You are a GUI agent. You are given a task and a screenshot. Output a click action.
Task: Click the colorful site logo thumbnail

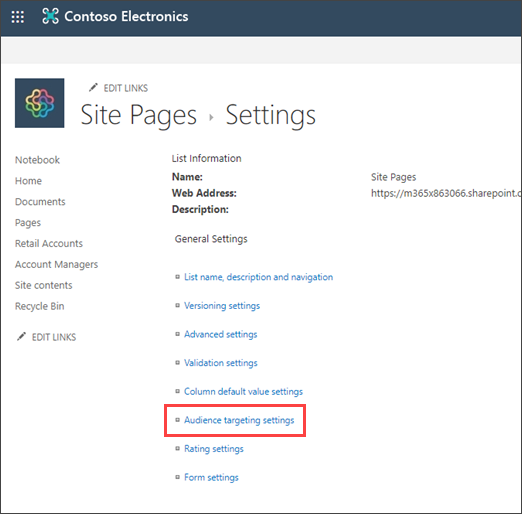point(39,103)
